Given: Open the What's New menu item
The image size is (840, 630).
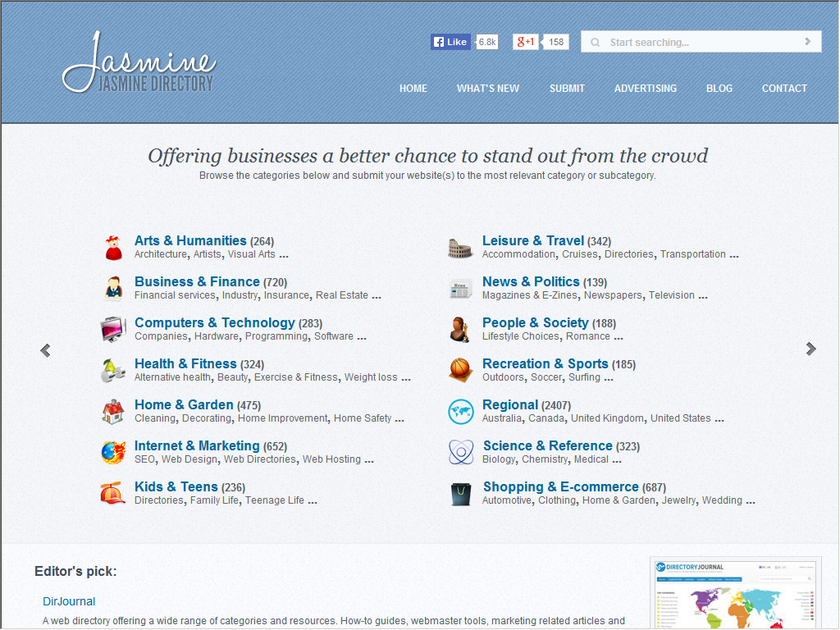Looking at the screenshot, I should tap(488, 89).
